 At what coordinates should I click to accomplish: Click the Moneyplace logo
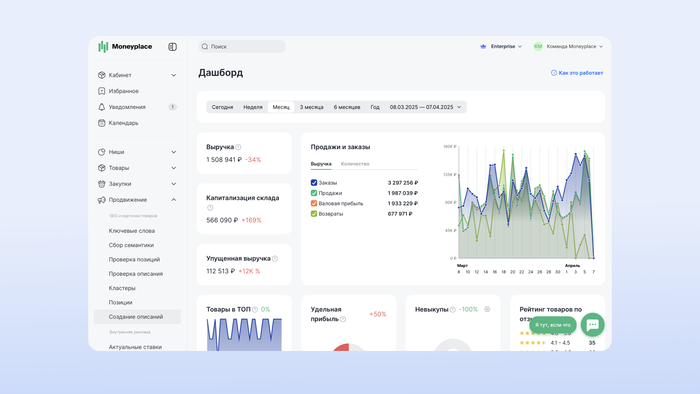pos(125,47)
